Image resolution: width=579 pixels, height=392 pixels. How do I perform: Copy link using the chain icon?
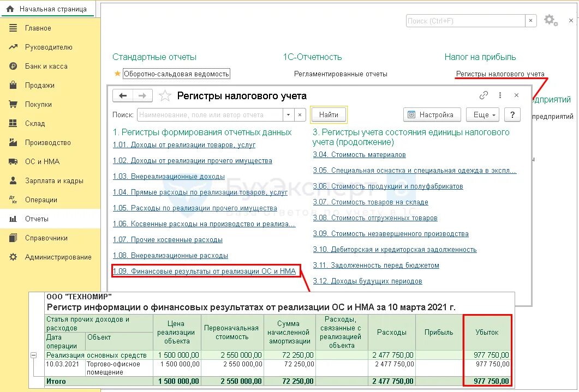484,95
